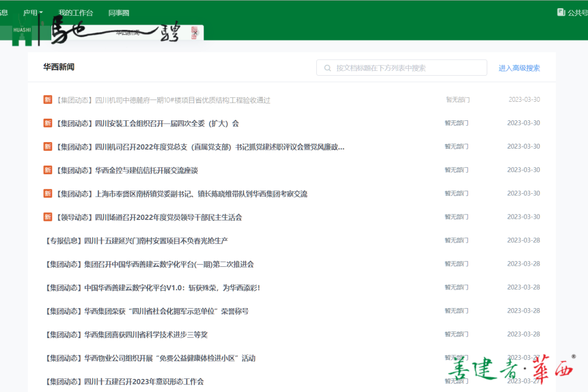Open the 公众号 icon in the top bar
Viewport: 588px width, 392px height.
pyautogui.click(x=561, y=13)
